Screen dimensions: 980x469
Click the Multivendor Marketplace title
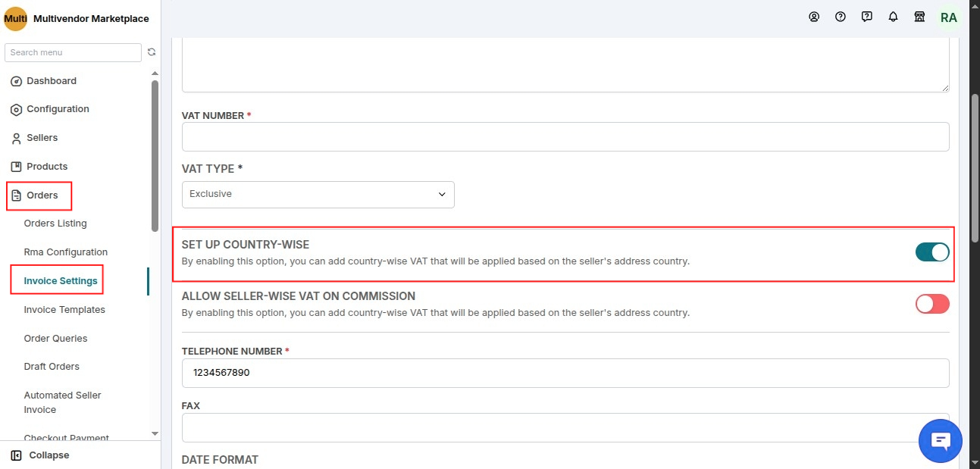point(91,19)
